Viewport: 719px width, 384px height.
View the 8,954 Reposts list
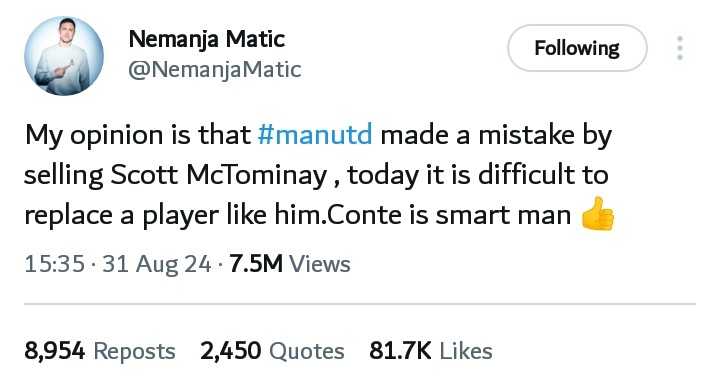click(x=100, y=351)
